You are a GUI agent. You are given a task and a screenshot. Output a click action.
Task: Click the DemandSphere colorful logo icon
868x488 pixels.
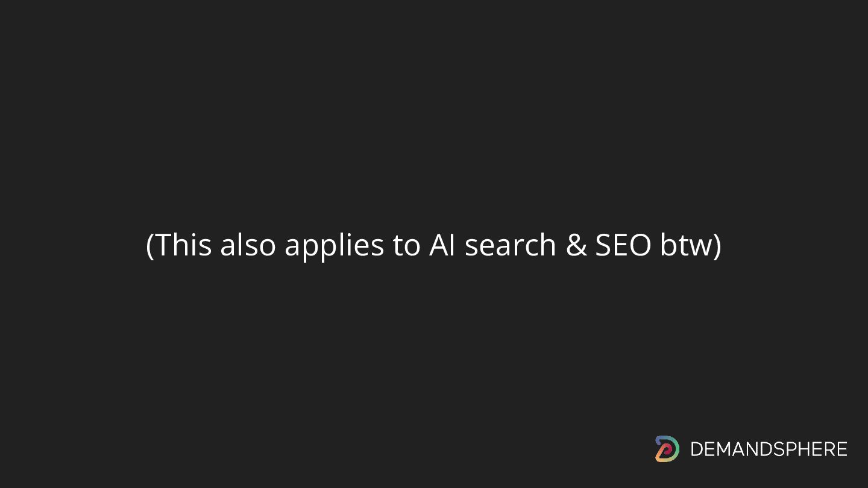tap(667, 449)
